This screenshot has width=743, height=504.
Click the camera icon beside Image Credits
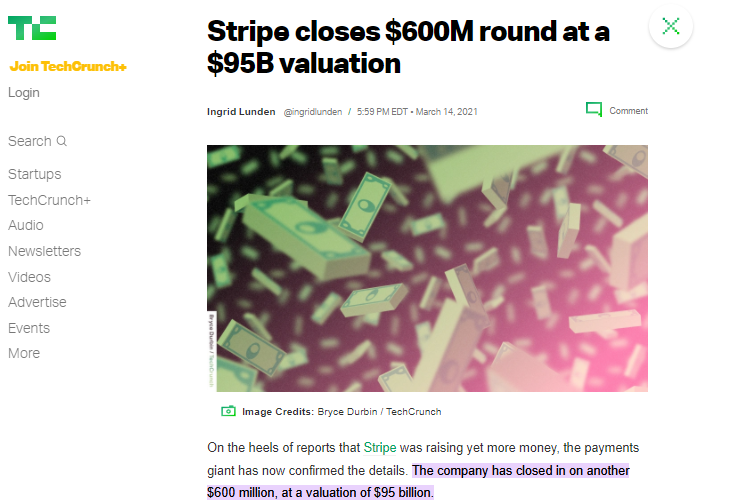[x=228, y=411]
